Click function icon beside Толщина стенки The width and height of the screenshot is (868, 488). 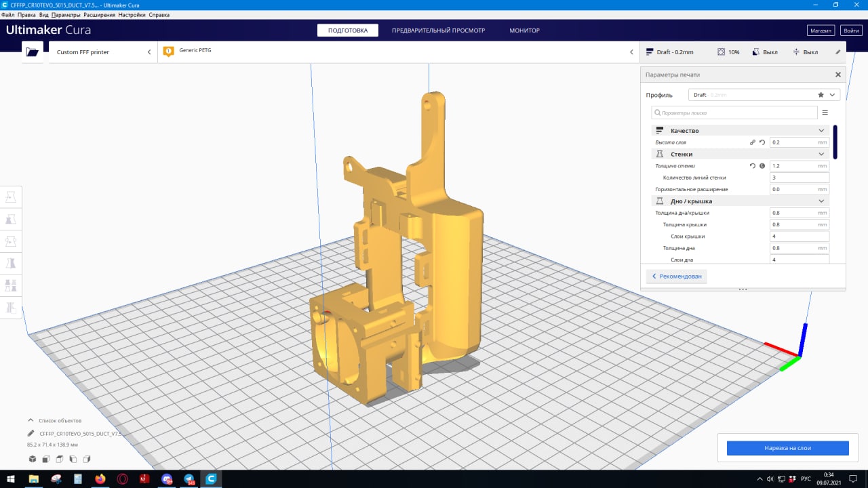pos(762,165)
